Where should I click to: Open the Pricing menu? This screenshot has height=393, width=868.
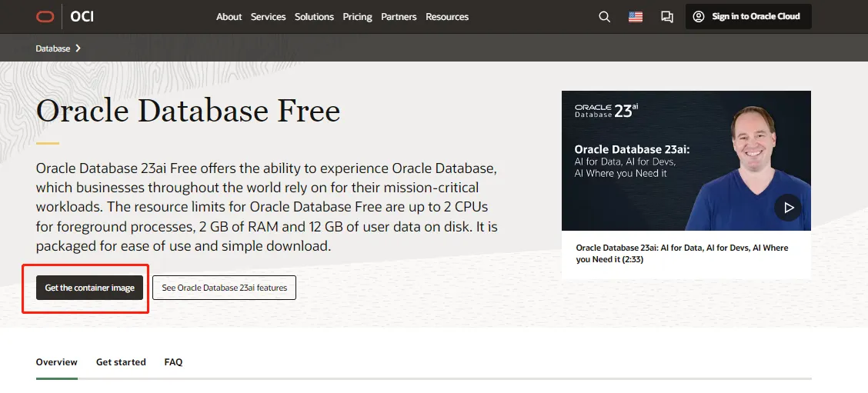(x=357, y=17)
